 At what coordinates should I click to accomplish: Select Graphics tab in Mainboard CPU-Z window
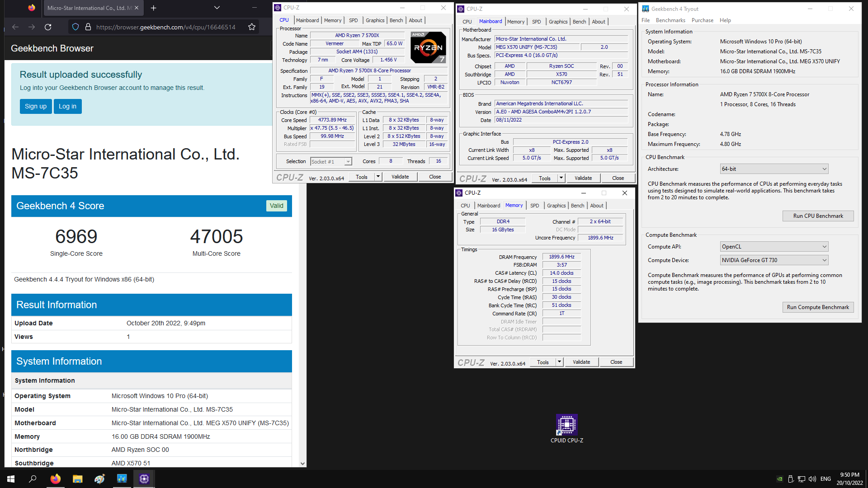[558, 22]
